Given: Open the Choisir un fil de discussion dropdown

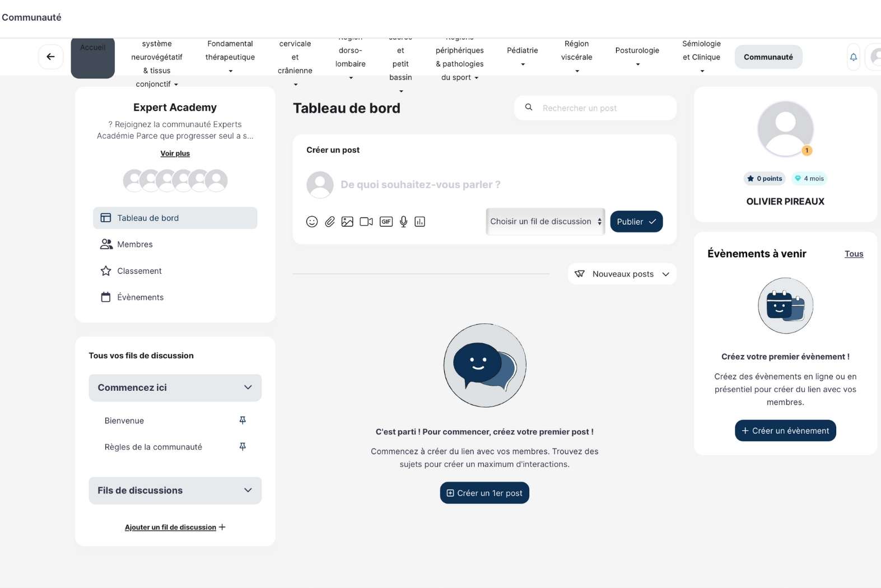Looking at the screenshot, I should (545, 222).
